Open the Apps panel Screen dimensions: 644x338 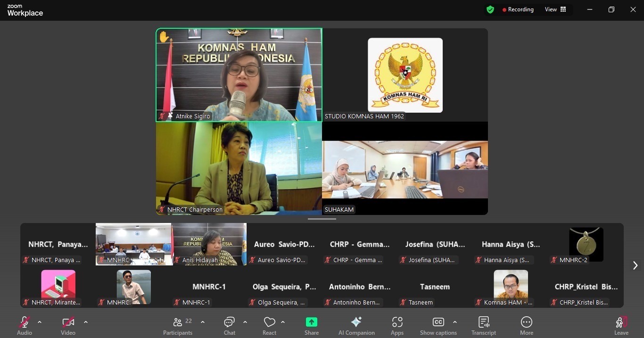click(397, 325)
